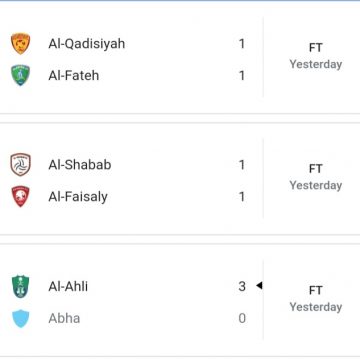360x360 pixels.
Task: Open the Abha team name
Action: (x=64, y=318)
